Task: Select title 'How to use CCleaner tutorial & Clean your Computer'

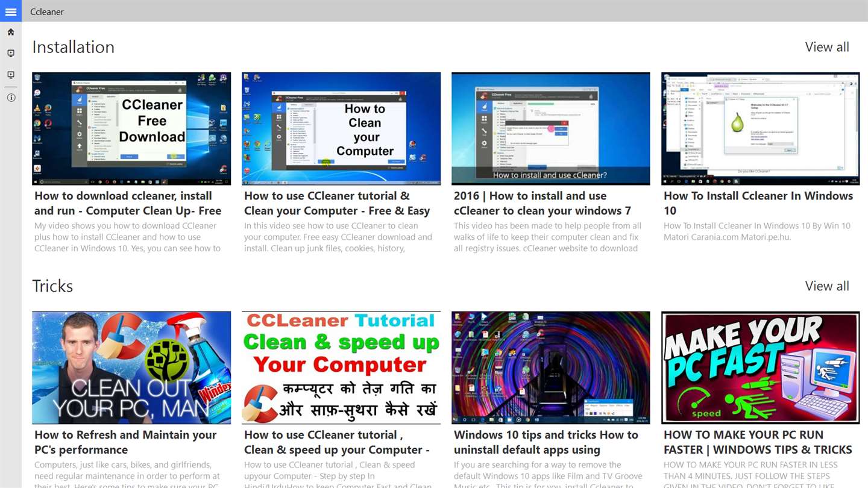Action: (x=337, y=203)
